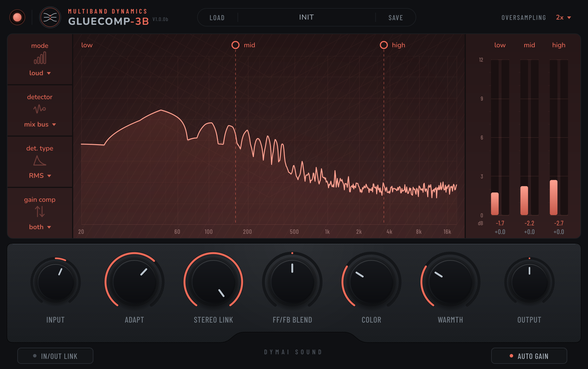Click the FF/FB BLEND knob
This screenshot has height=369, width=588.
tap(292, 282)
